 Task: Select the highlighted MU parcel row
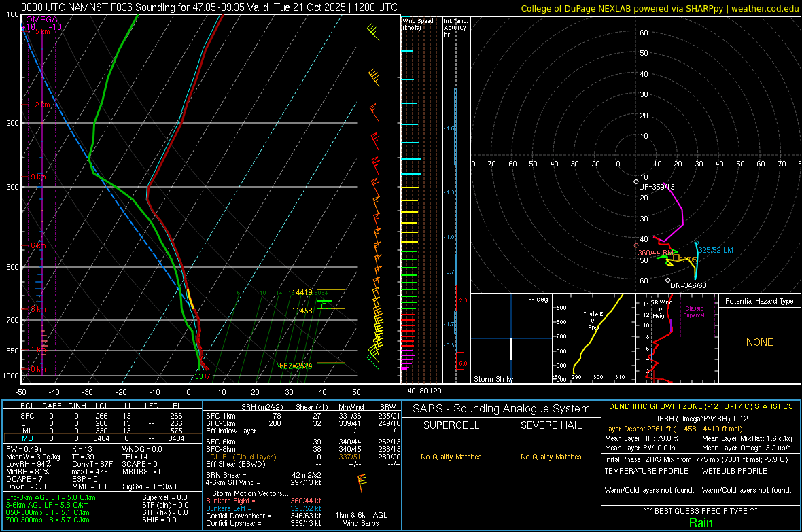[x=103, y=438]
